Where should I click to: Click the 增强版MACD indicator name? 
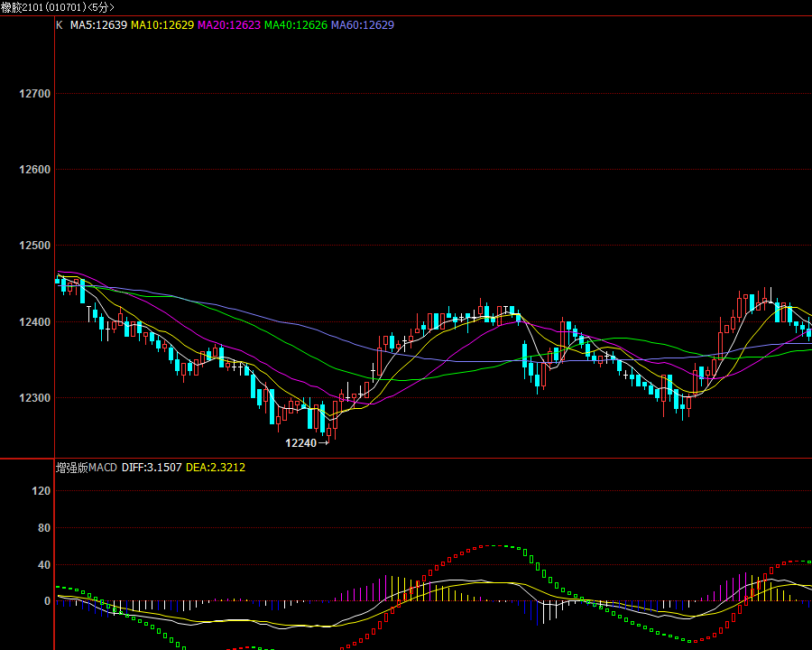point(87,468)
